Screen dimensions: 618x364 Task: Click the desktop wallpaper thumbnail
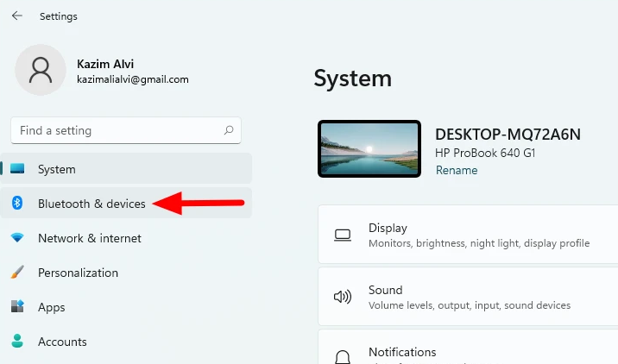coord(369,149)
